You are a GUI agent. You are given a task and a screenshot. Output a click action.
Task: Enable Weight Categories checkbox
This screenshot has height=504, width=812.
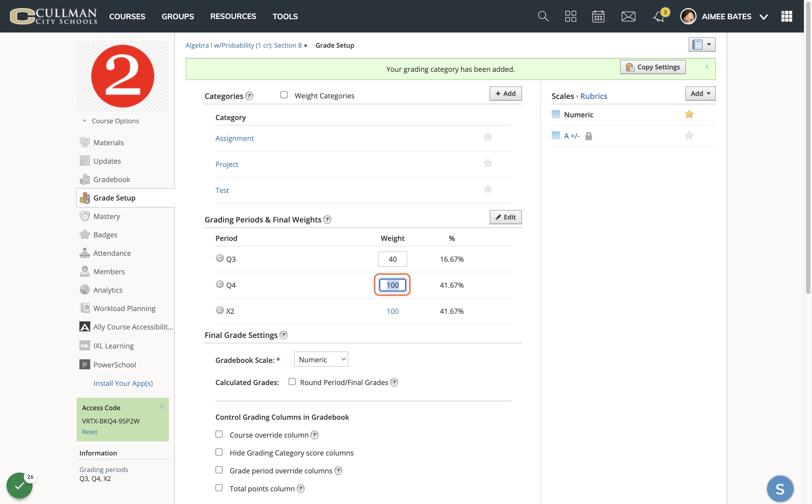284,95
